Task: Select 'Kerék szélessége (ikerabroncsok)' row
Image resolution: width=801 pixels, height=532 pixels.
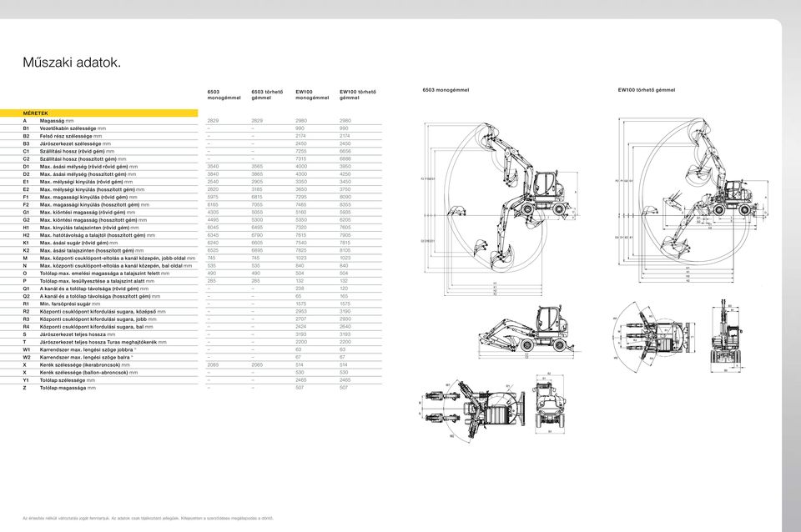Action: coord(191,365)
